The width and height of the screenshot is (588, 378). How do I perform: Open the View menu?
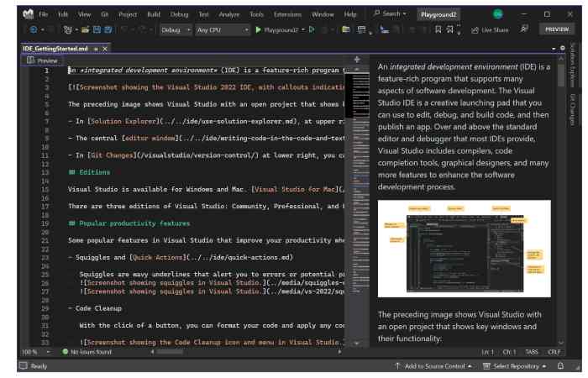pyautogui.click(x=84, y=14)
